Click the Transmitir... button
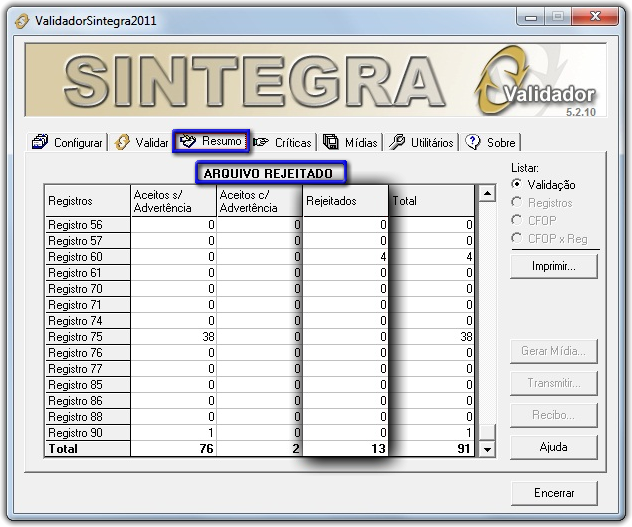 [554, 383]
